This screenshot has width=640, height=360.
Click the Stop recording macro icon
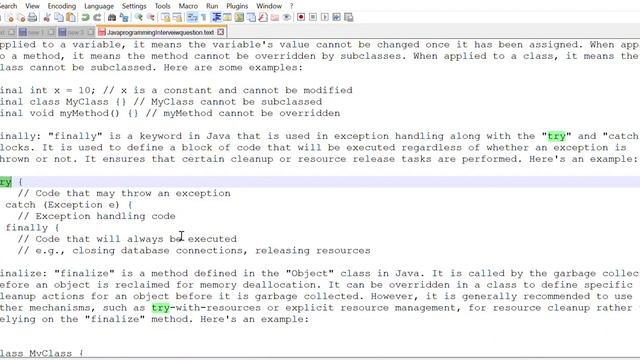313,18
